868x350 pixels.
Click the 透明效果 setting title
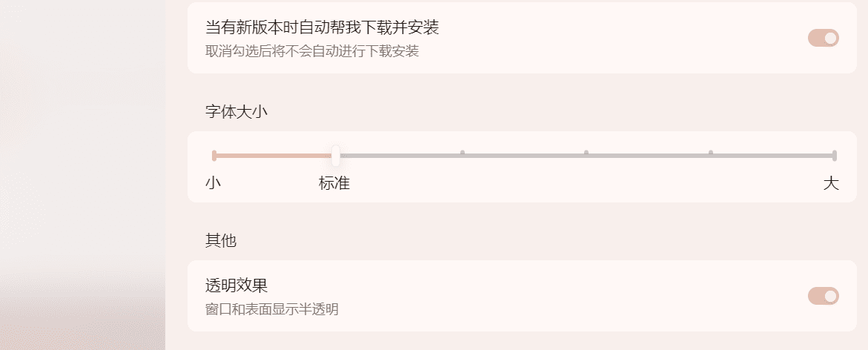(x=236, y=285)
